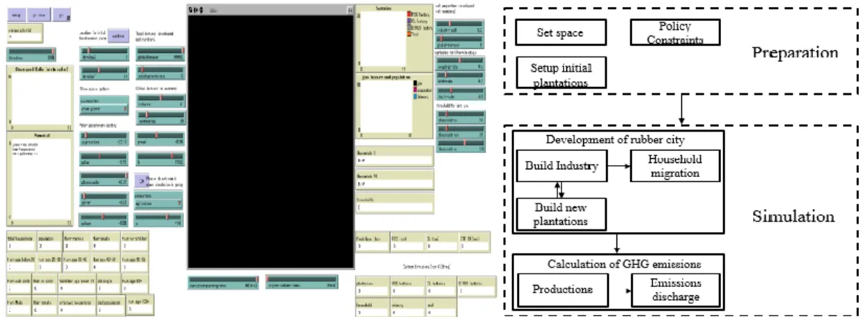Click the Policy Constraints flowchart box
This screenshot has height=317, width=868.
tap(675, 33)
